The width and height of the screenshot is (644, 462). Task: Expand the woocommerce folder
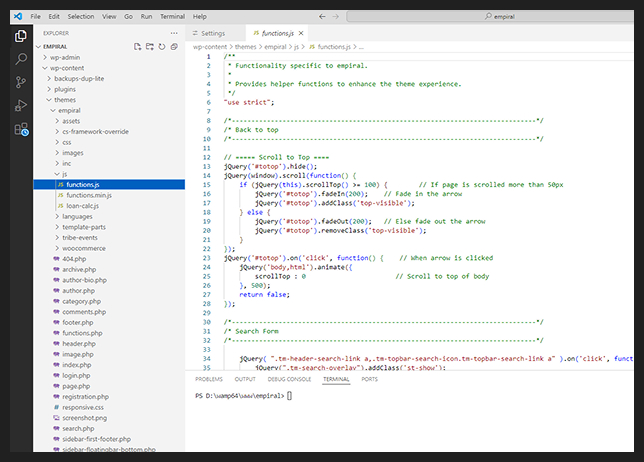[82, 247]
